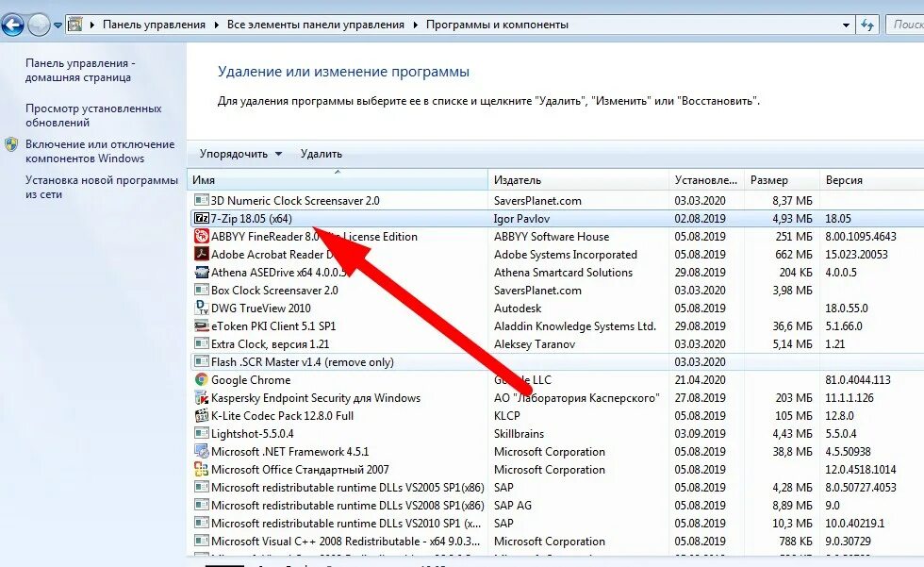Click the shield icon beside Включение или отключение

11,144
